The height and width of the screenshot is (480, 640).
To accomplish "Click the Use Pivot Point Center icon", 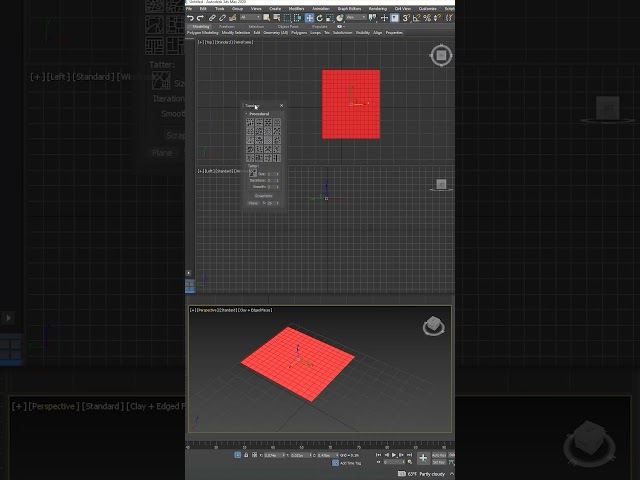I will [372, 18].
